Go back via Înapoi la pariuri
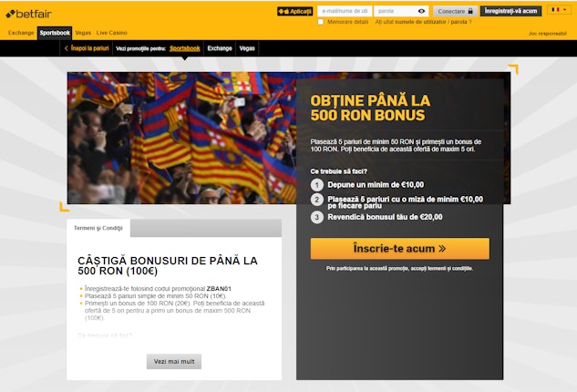Screen dimensions: 577x392 click(90, 48)
